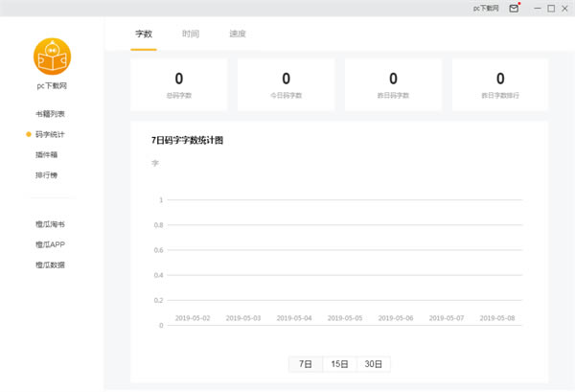Viewport: 575px width, 392px height.
Task: Select the 30日 range button
Action: point(374,364)
